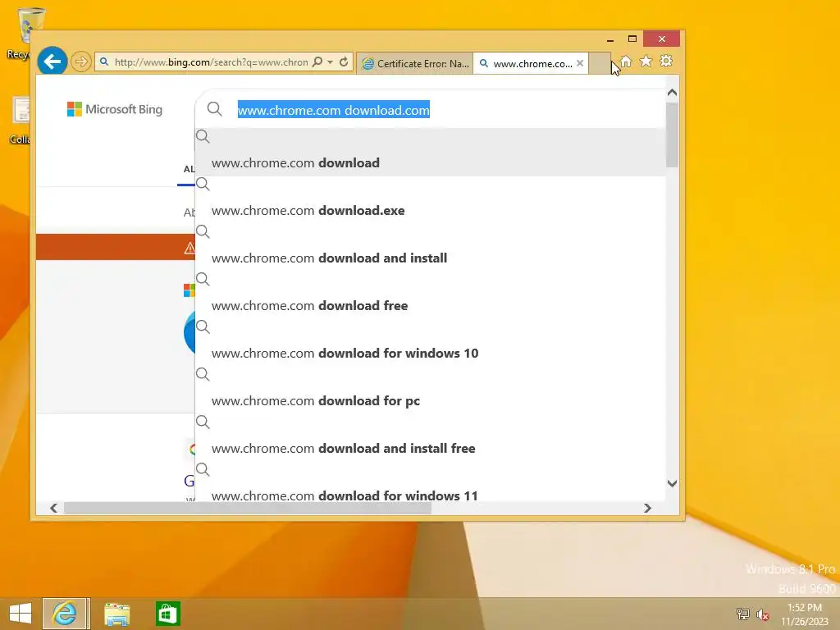Screen dimensions: 840x630
Task: Click the muted volume tray icon
Action: pyautogui.click(x=763, y=614)
